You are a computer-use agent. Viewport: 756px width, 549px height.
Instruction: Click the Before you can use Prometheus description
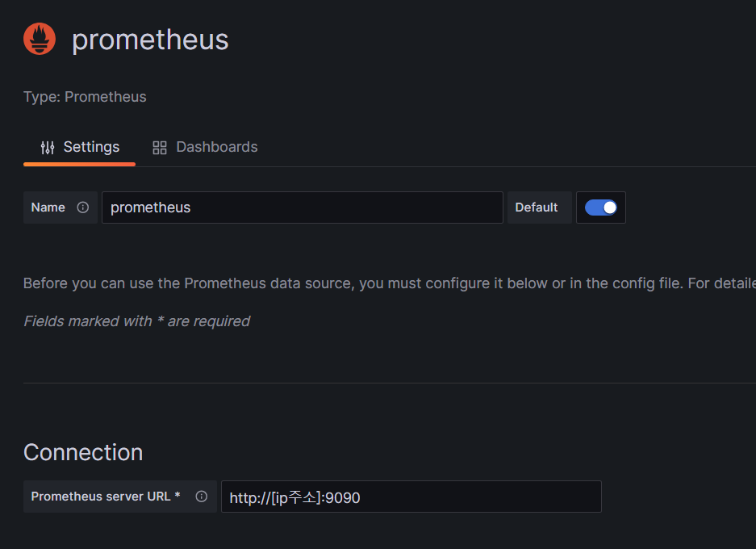pos(390,283)
